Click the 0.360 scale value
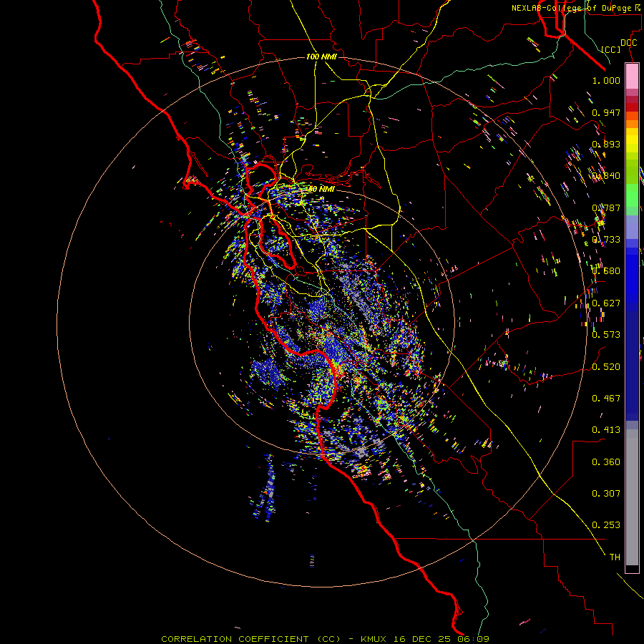 pyautogui.click(x=606, y=462)
